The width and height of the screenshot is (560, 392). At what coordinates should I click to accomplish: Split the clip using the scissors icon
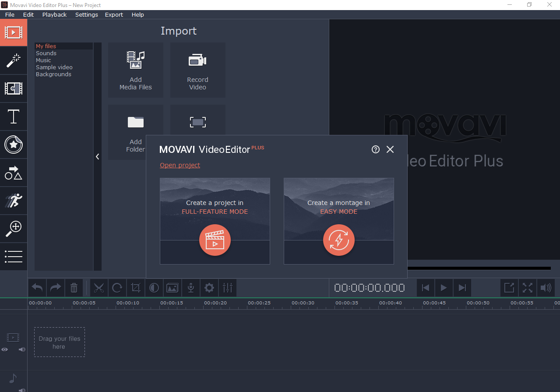99,288
